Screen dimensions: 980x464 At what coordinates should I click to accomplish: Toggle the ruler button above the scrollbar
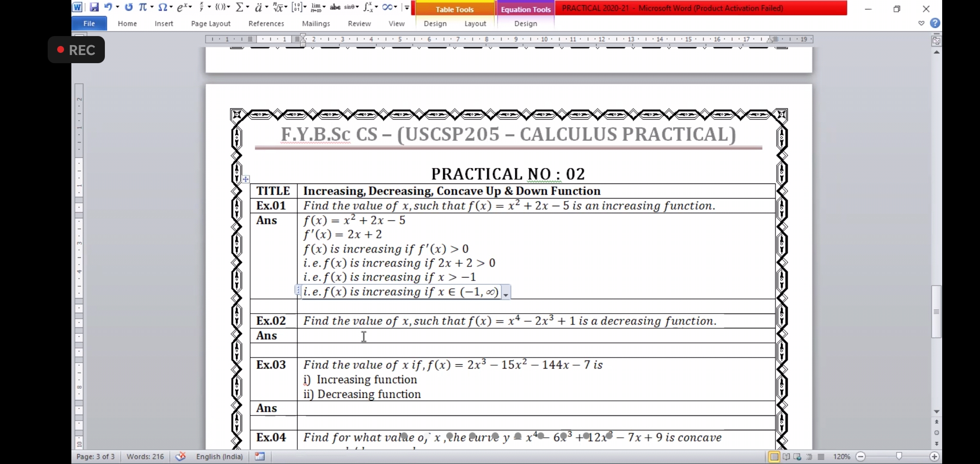[x=936, y=41]
